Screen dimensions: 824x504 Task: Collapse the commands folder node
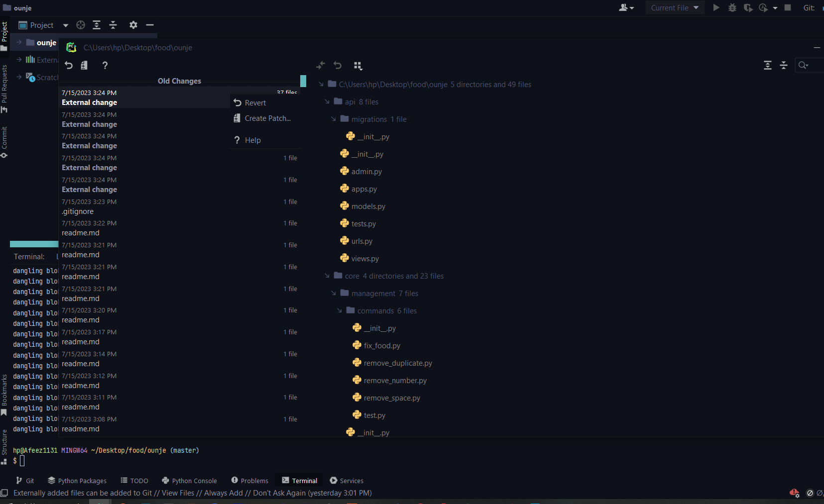tap(340, 310)
